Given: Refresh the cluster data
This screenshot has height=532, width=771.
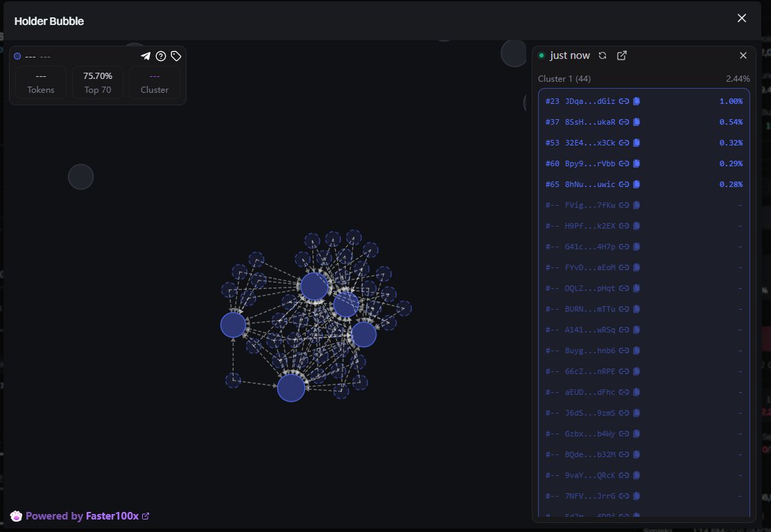Looking at the screenshot, I should 603,55.
